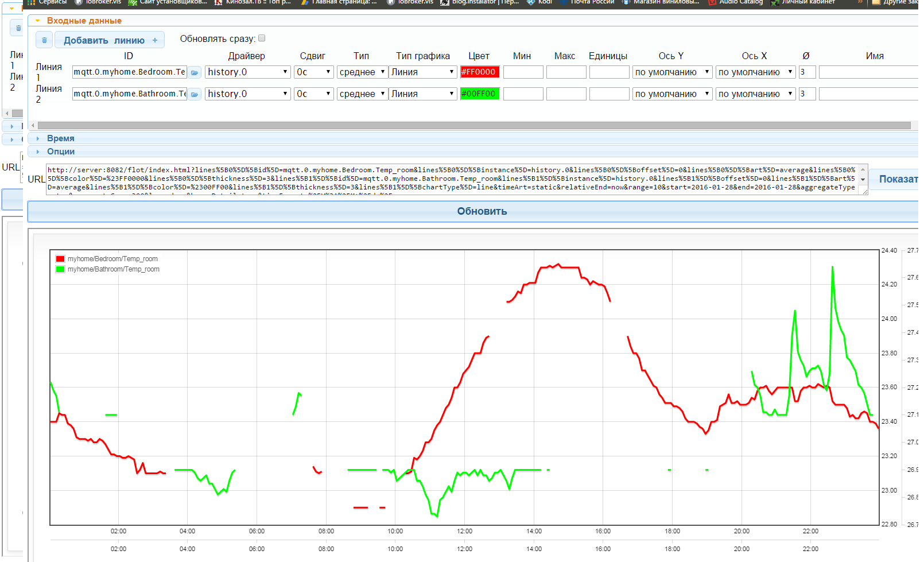The width and height of the screenshot is (924, 562).
Task: Click the Имя field for Линия 1
Action: point(869,72)
